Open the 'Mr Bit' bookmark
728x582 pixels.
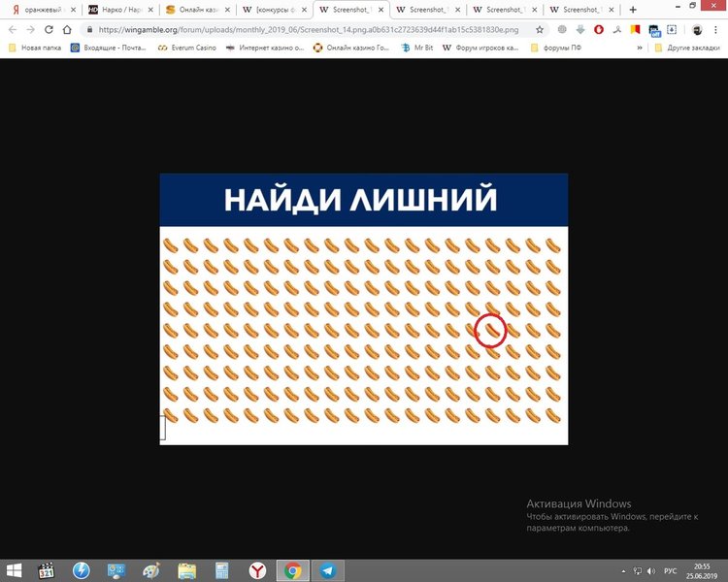click(x=417, y=48)
